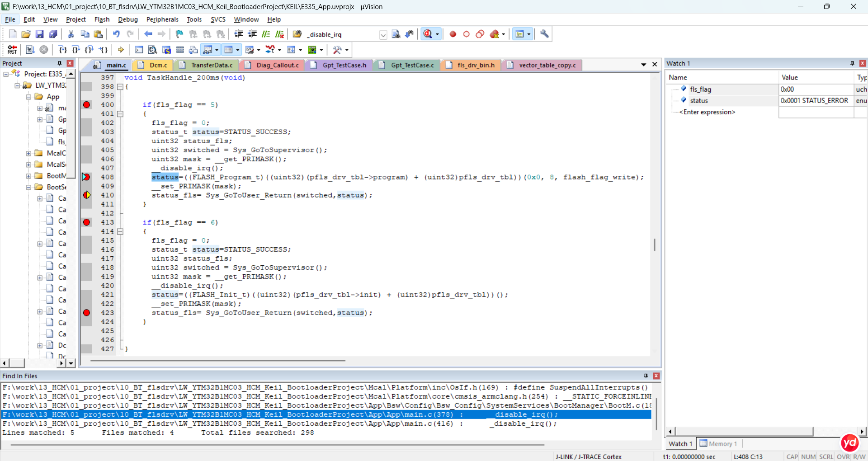Click the Configuration wrench icon
This screenshot has height=461, width=868.
point(544,34)
